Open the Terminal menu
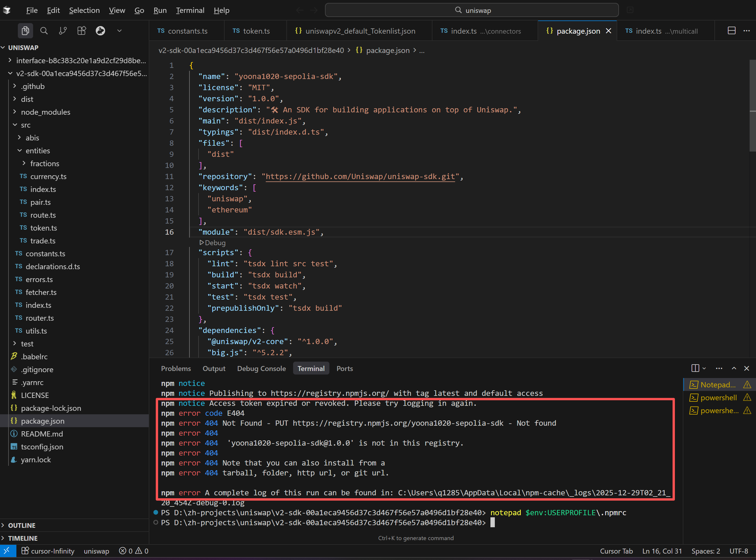 click(x=190, y=10)
